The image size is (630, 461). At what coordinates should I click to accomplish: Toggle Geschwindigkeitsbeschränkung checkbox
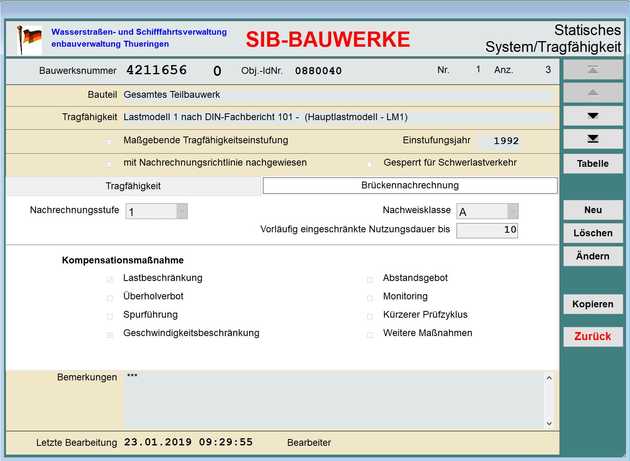coord(109,335)
